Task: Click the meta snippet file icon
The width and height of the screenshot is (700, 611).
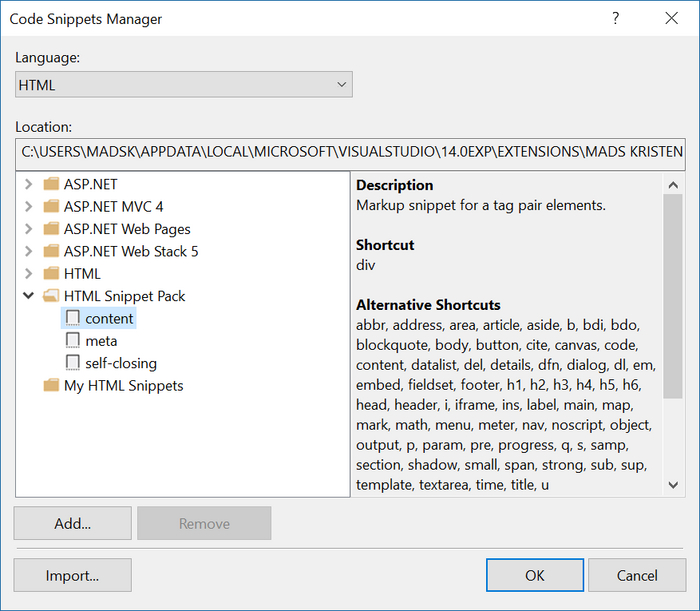Action: click(x=72, y=341)
